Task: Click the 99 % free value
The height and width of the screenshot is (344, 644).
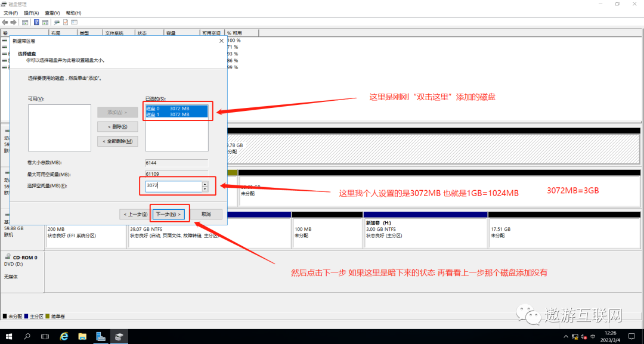Action: click(233, 67)
